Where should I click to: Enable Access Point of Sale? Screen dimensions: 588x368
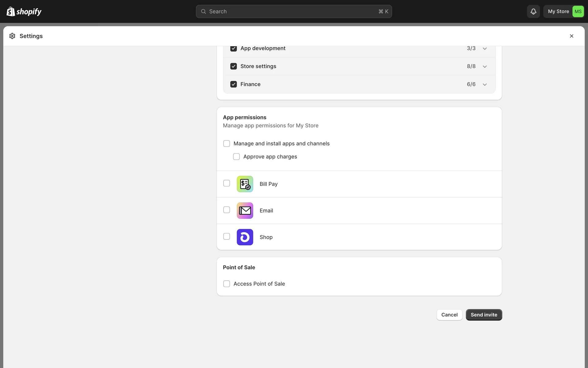(227, 284)
